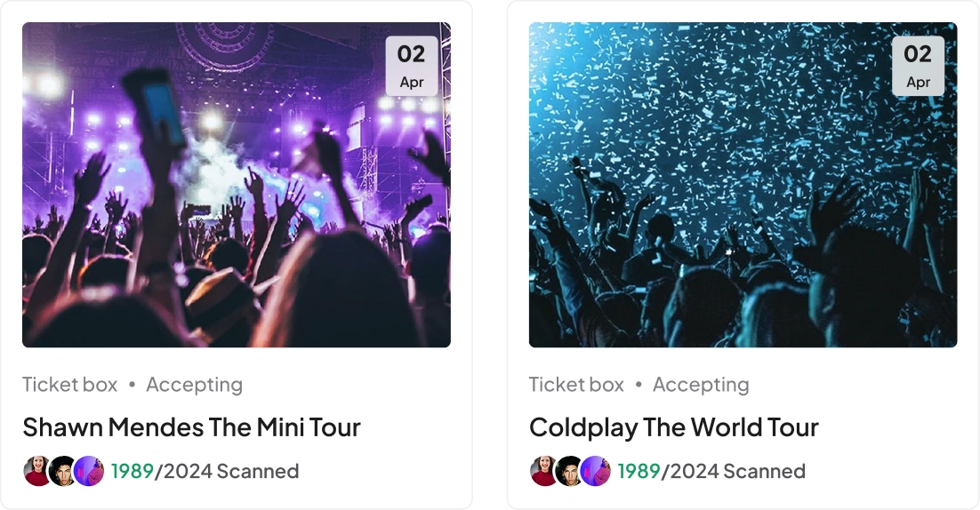The height and width of the screenshot is (510, 980).
Task: Click Ticket box label on Shawn Mendes card
Action: click(70, 385)
